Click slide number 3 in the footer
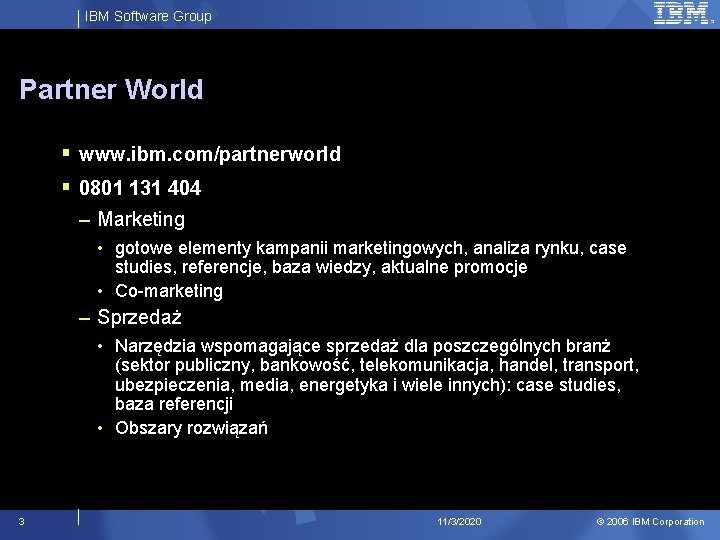Viewport: 720px width, 540px height. coord(22,522)
